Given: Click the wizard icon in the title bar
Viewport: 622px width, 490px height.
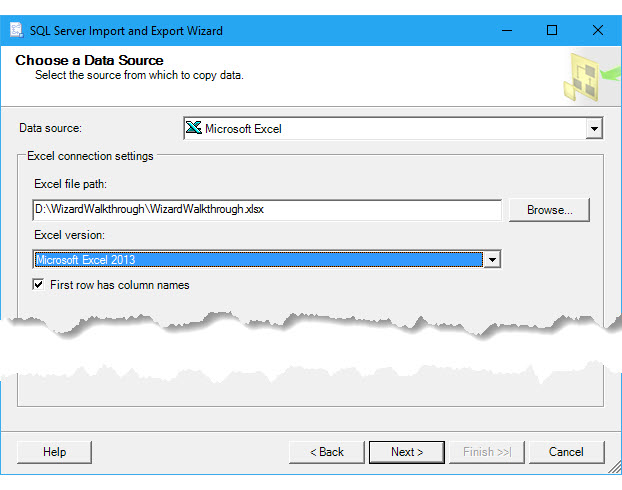Looking at the screenshot, I should click(14, 30).
